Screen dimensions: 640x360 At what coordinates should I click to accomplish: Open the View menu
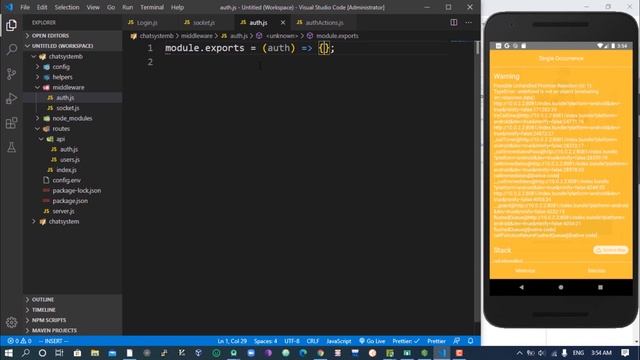click(93, 7)
